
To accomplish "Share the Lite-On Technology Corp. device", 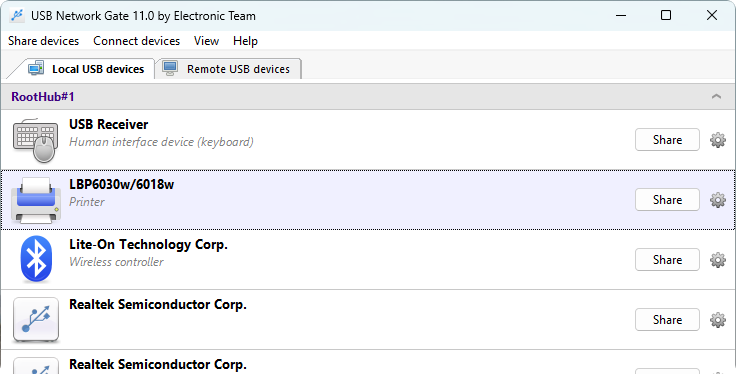I will click(x=667, y=260).
